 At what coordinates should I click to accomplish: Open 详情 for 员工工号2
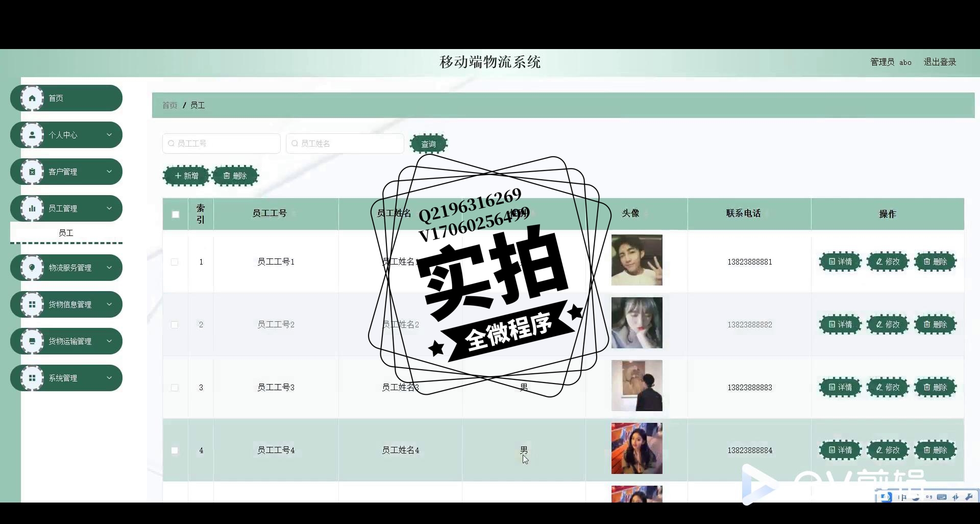840,324
